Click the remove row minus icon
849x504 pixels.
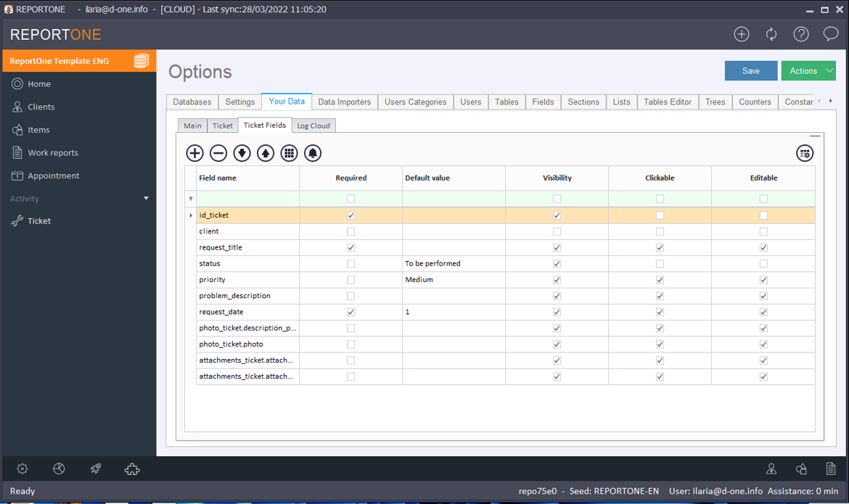pyautogui.click(x=218, y=153)
